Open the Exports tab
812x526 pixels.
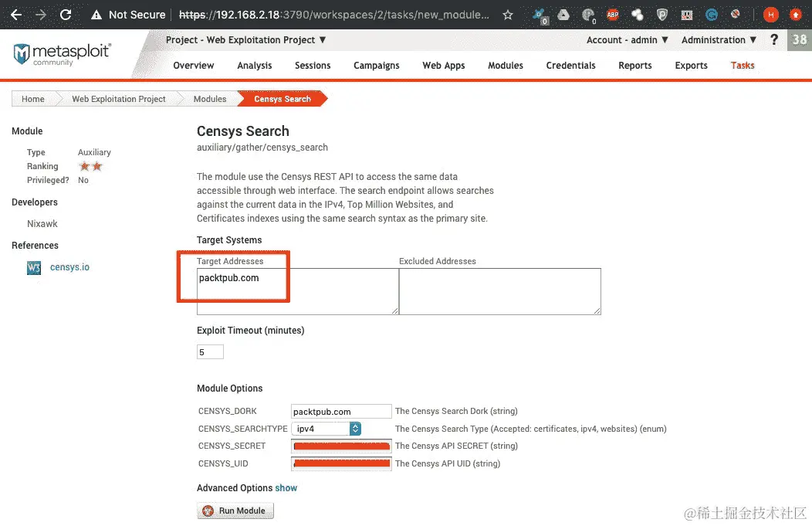click(x=692, y=66)
